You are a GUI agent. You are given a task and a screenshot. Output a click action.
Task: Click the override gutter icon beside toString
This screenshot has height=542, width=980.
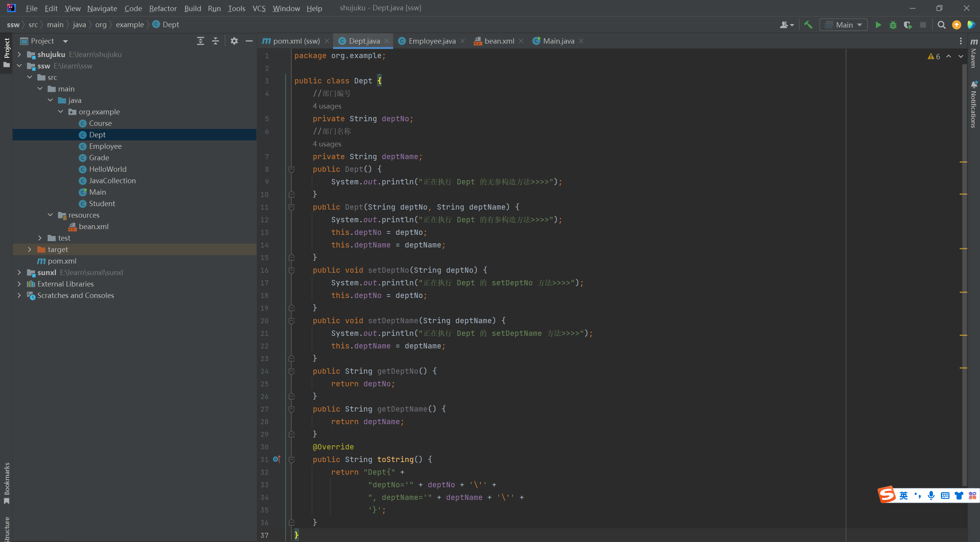276,459
